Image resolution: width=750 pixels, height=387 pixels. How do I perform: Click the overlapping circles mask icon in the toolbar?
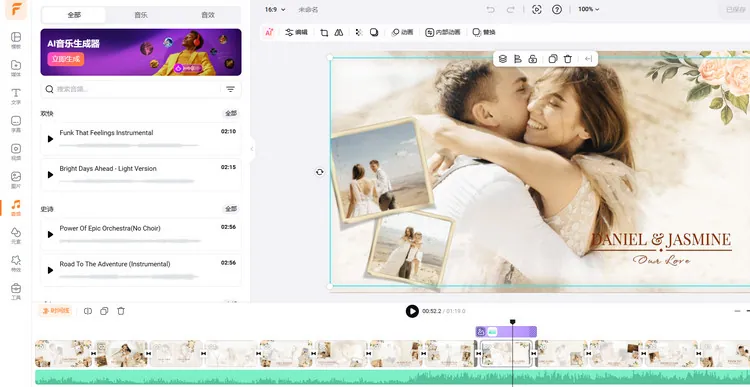(374, 33)
